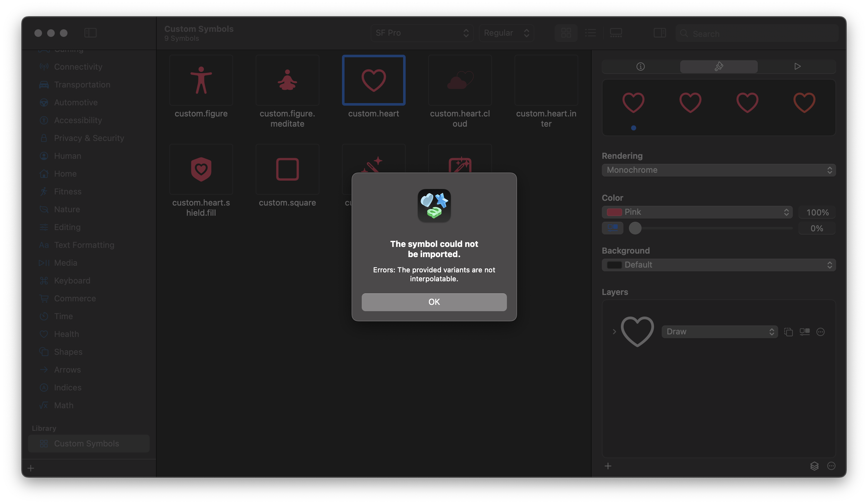Screen dimensions: 868x504
Task: Duplicate the heart layer
Action: [x=789, y=332]
